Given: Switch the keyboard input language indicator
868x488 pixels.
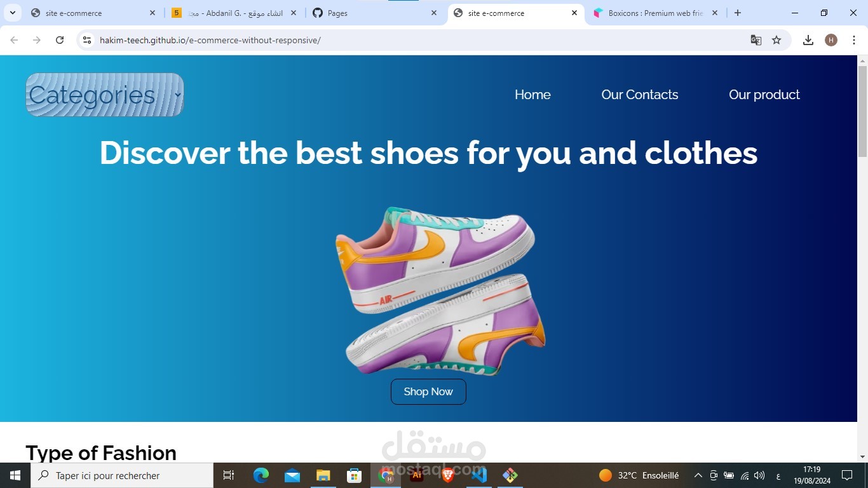Looking at the screenshot, I should (x=778, y=475).
